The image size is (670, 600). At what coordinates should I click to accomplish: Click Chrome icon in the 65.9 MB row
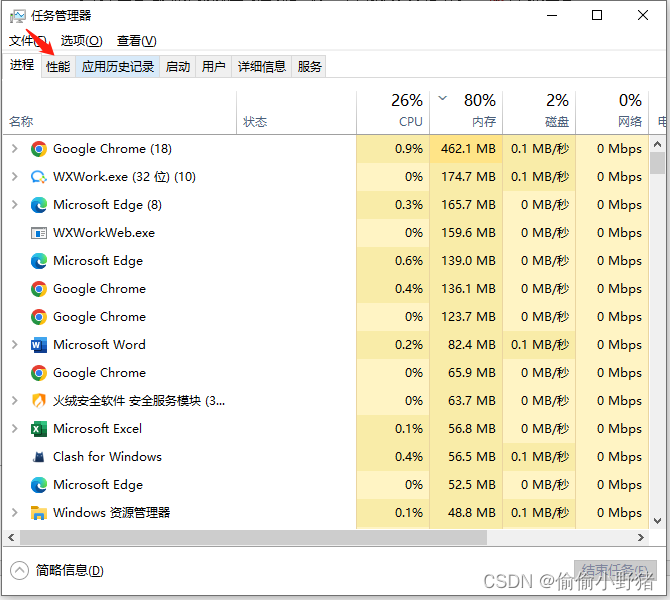(x=39, y=373)
